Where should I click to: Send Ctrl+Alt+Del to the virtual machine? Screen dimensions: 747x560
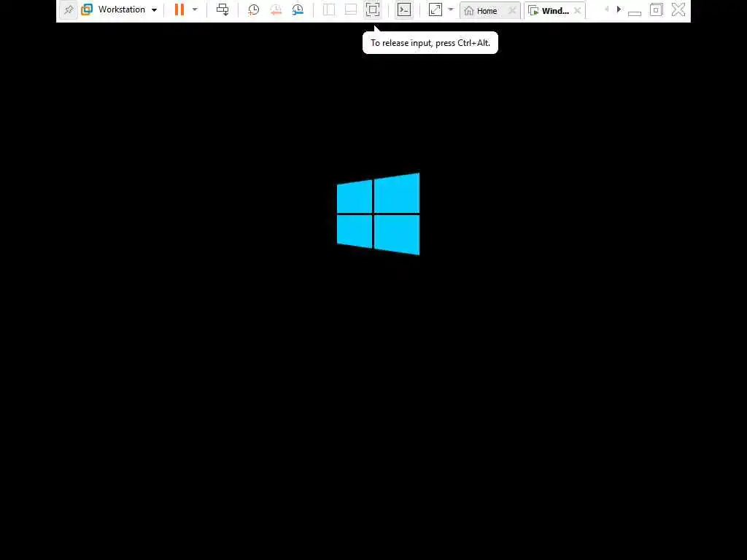222,9
